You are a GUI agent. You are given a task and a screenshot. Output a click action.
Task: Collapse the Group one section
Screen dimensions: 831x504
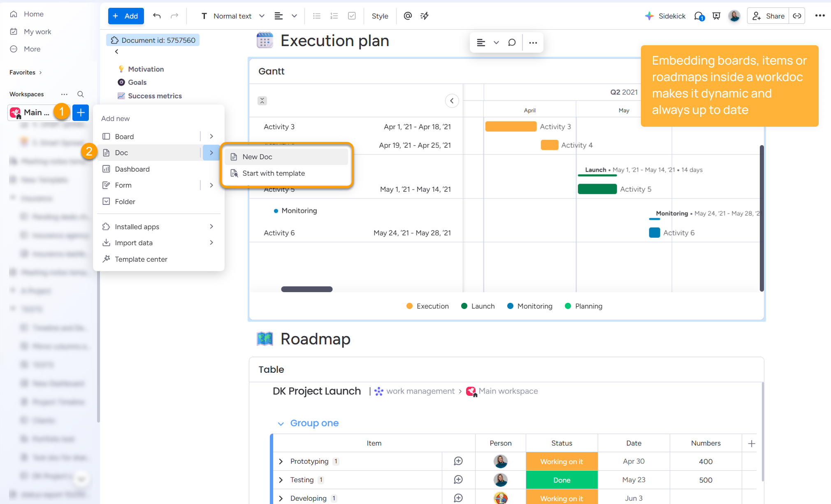[x=281, y=424]
